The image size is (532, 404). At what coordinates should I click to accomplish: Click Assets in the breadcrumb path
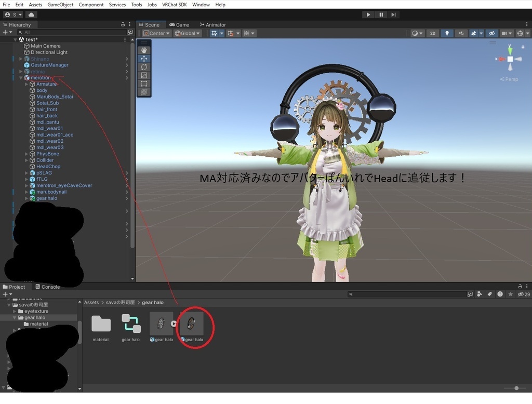(91, 302)
